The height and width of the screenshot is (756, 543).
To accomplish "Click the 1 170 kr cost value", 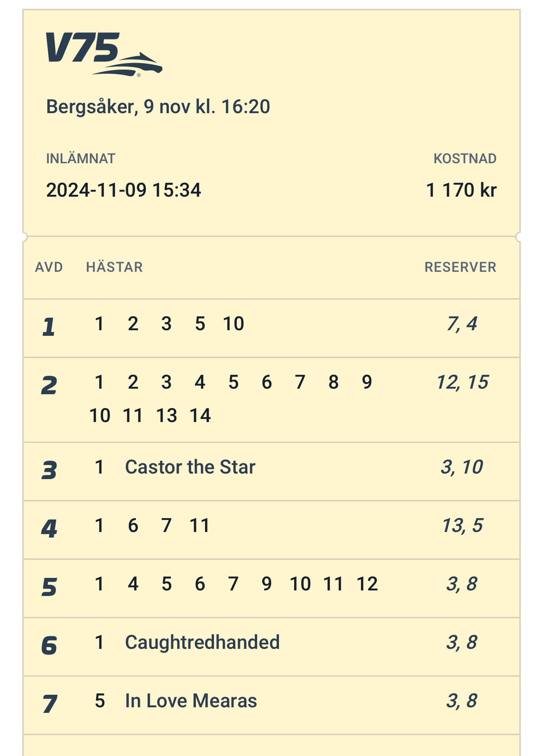I will click(x=461, y=190).
